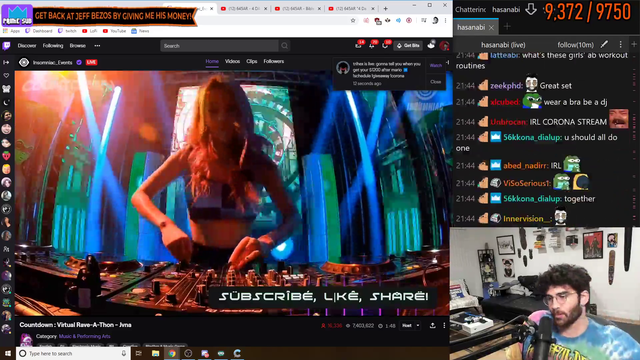Click username Unbrocan in chat
The height and width of the screenshot is (360, 640).
509,122
